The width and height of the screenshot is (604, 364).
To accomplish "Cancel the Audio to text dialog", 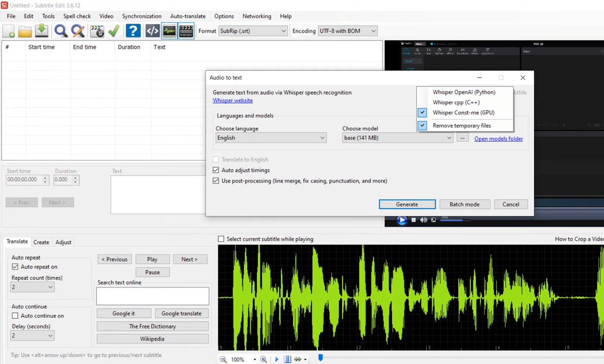I will 511,204.
